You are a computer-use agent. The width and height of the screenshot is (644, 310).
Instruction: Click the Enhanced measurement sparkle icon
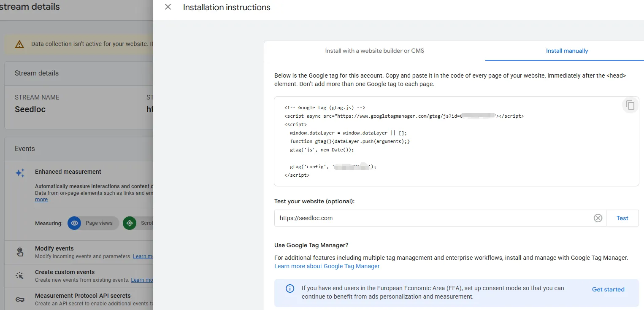[20, 173]
